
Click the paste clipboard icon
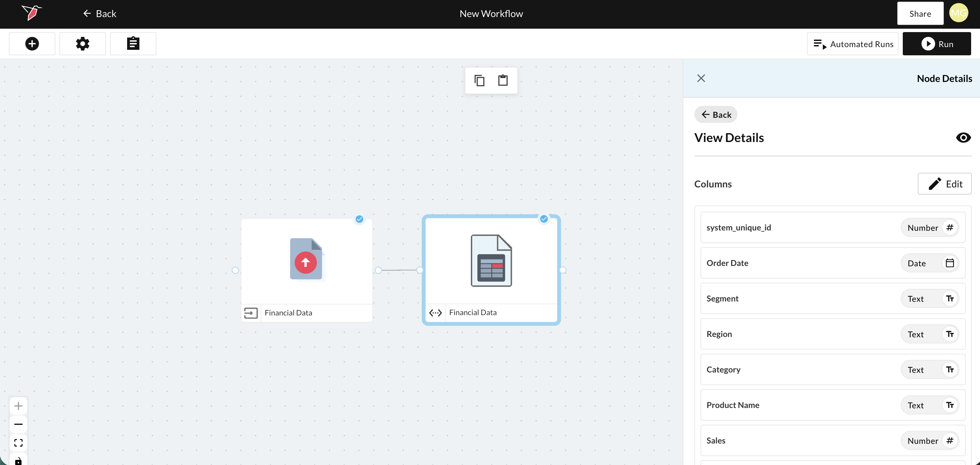pyautogui.click(x=503, y=81)
